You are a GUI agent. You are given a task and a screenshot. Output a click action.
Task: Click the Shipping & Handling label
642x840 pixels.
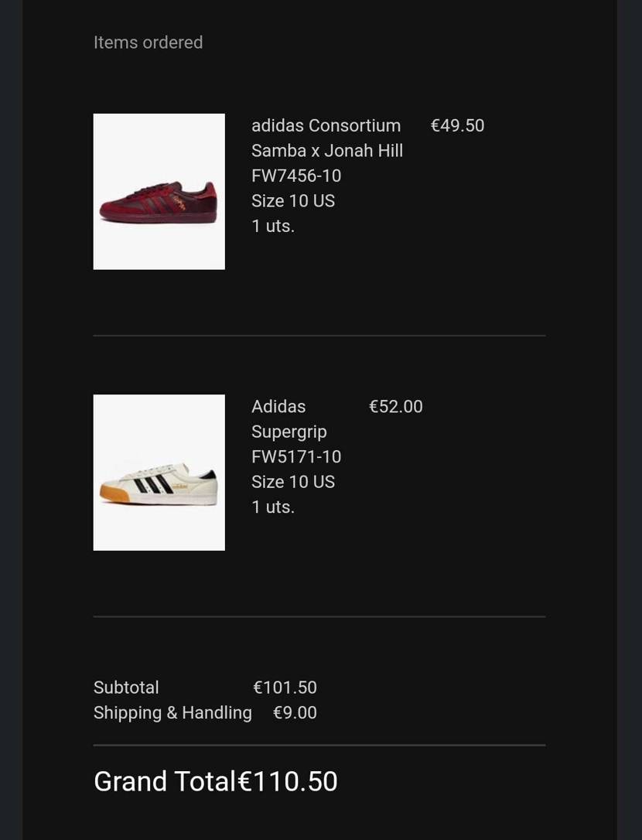(x=172, y=712)
